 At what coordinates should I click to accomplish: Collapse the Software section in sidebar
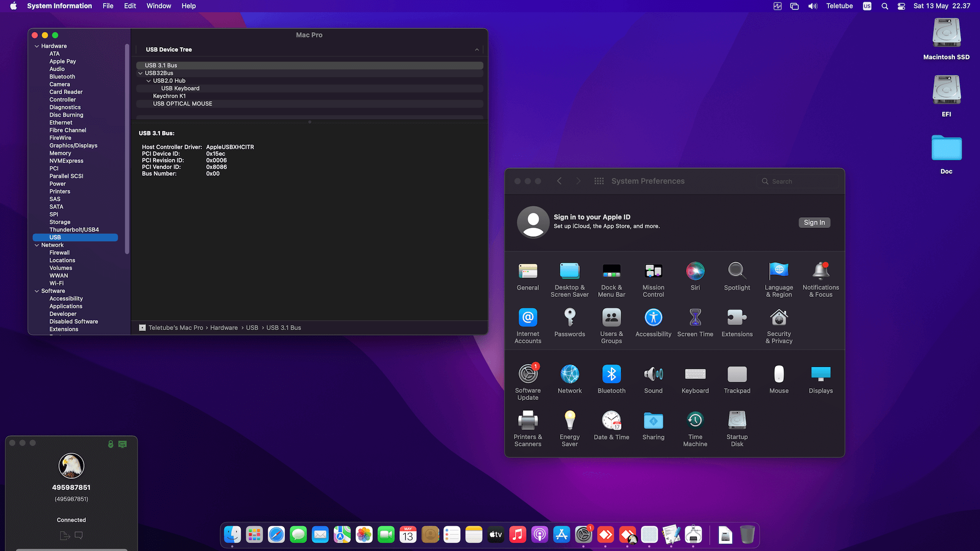point(37,291)
